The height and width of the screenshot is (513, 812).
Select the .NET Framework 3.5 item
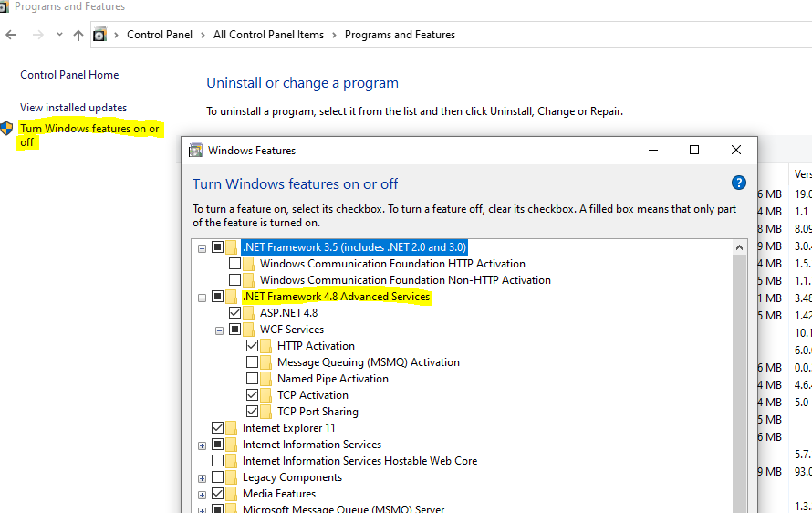355,247
